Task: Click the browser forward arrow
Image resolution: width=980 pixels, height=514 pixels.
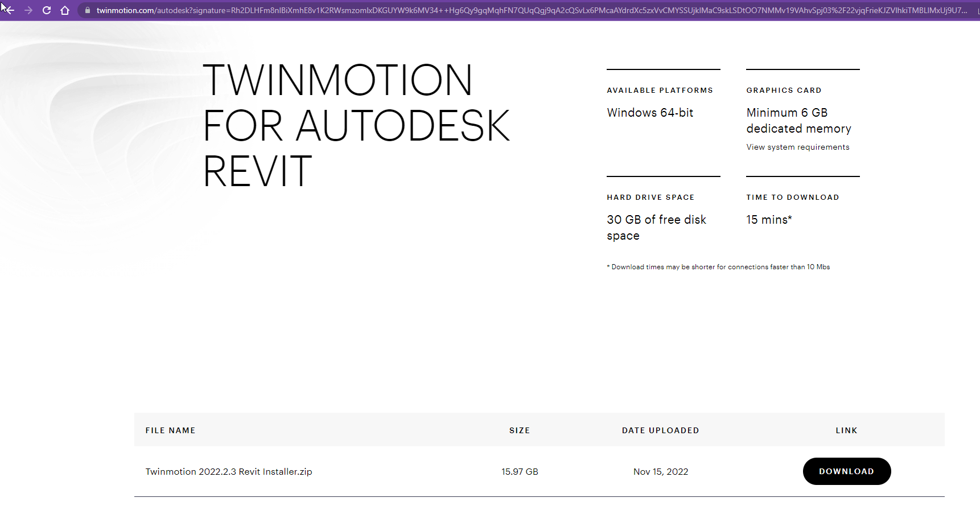Action: coord(28,10)
